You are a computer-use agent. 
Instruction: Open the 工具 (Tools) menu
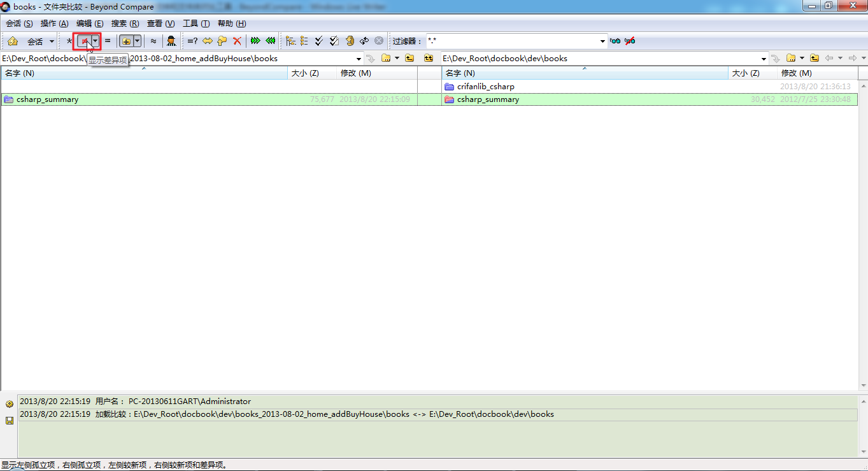(x=196, y=24)
